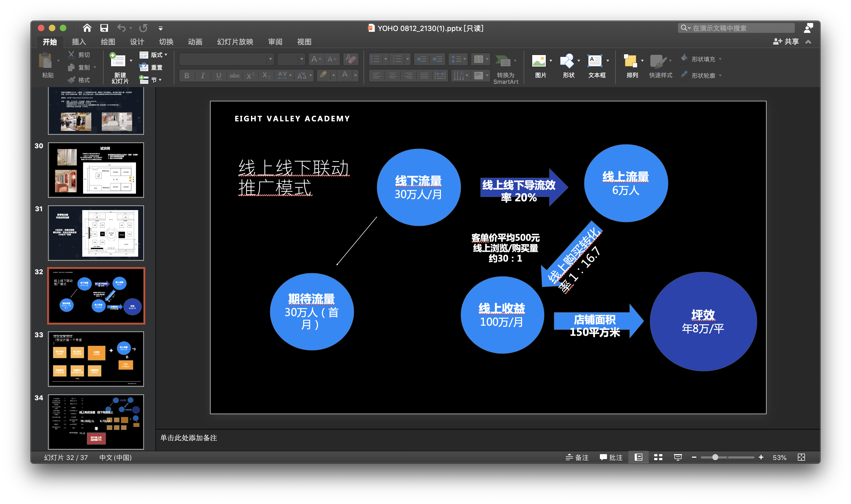Select slide 30 thumbnail
Viewport: 851px width, 504px height.
coord(96,170)
